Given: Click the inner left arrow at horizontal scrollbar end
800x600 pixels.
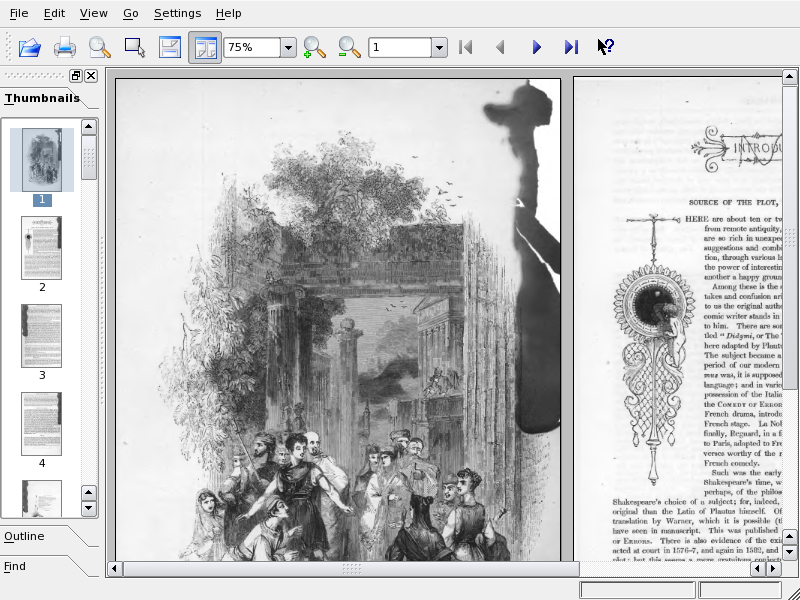Looking at the screenshot, I should click(758, 568).
